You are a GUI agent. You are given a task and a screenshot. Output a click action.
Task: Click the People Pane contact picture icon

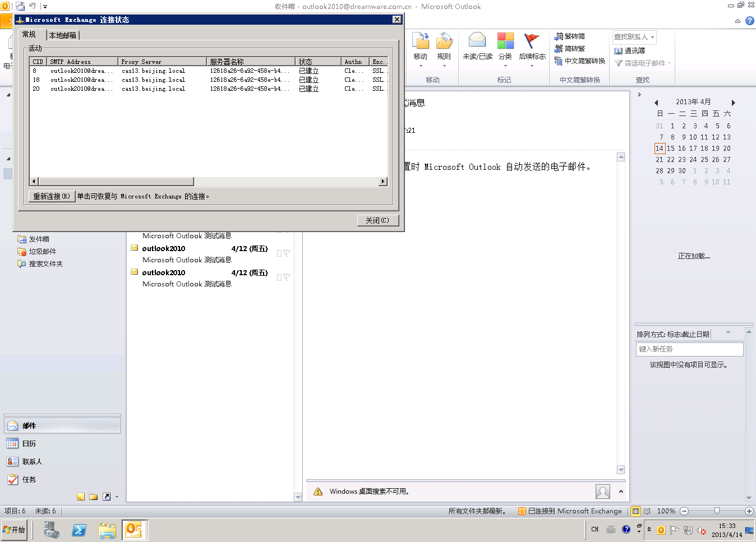click(x=603, y=492)
